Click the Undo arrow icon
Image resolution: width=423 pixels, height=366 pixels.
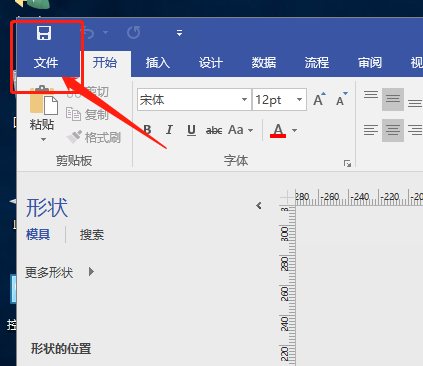pos(89,33)
